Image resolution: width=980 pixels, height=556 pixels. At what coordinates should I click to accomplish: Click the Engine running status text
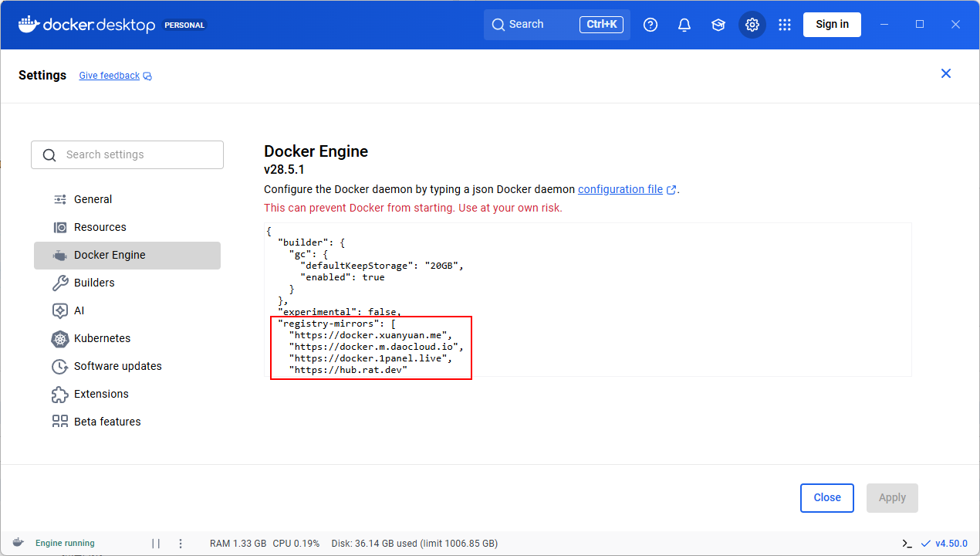pos(65,544)
